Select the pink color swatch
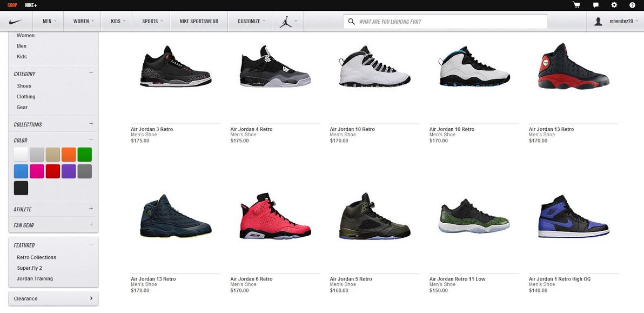The image size is (644, 313). (37, 171)
